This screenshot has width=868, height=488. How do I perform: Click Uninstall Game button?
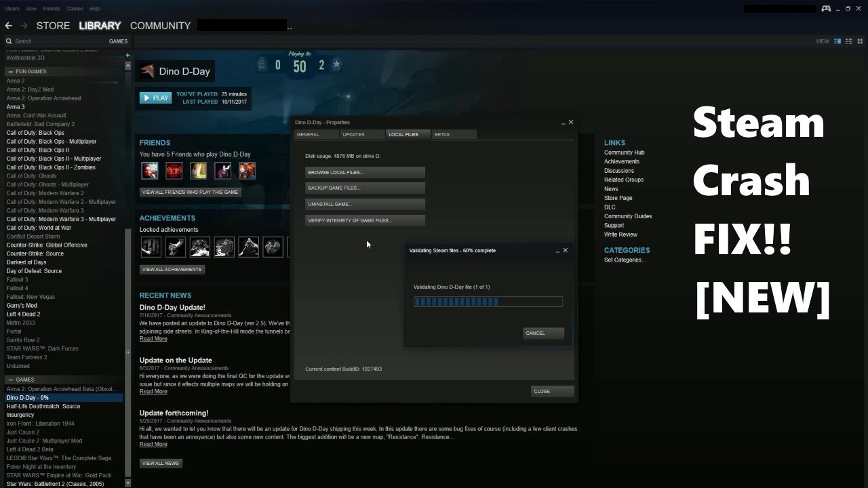click(x=365, y=205)
